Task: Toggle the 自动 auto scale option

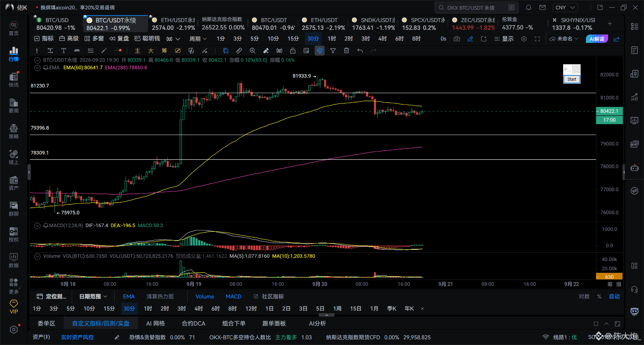Action: [614, 296]
